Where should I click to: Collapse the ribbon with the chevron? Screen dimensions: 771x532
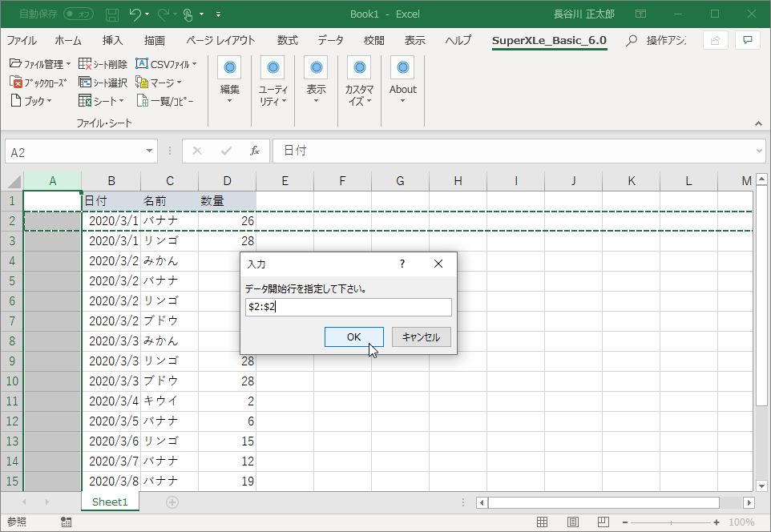point(758,123)
